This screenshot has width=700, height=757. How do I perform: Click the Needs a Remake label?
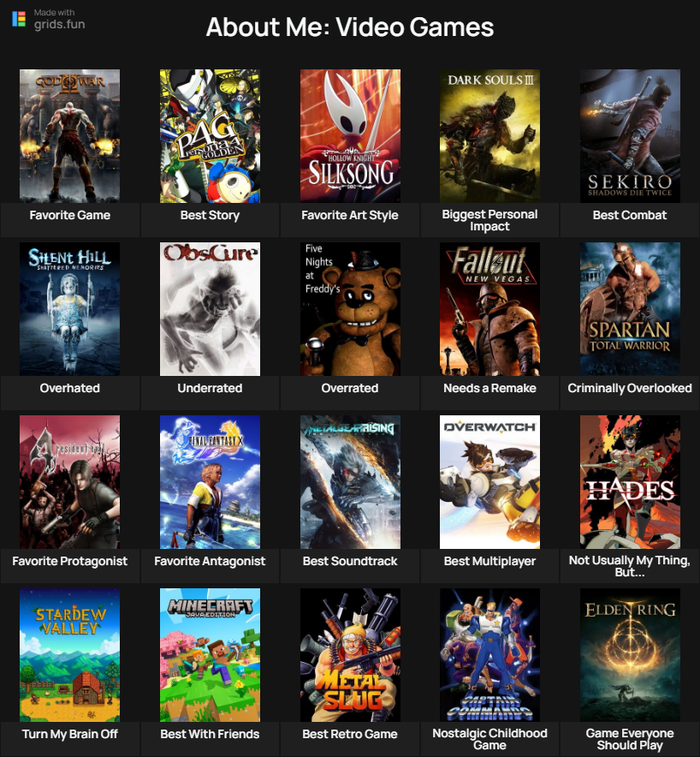pos(489,388)
